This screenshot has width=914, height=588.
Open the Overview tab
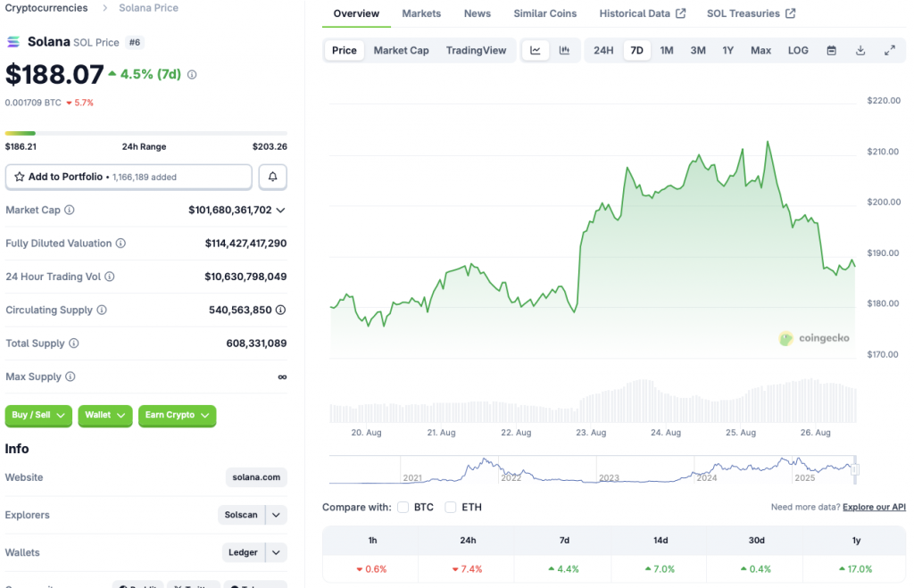coord(356,13)
